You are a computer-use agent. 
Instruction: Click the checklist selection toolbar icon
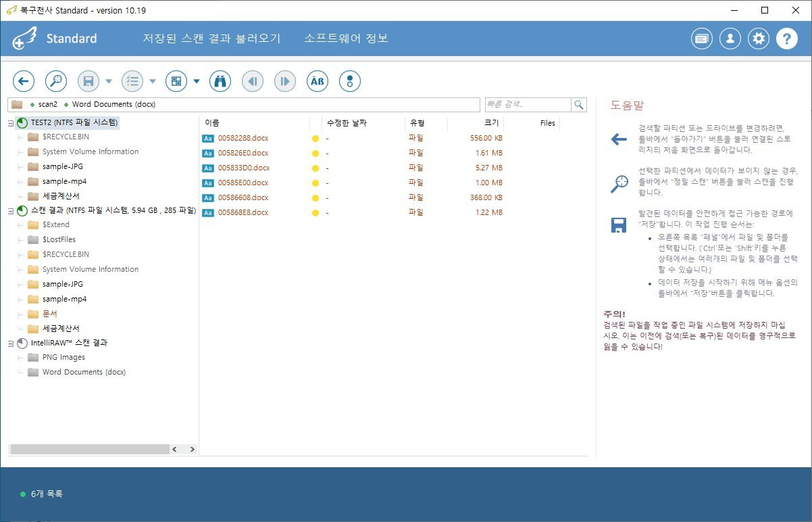click(x=132, y=81)
